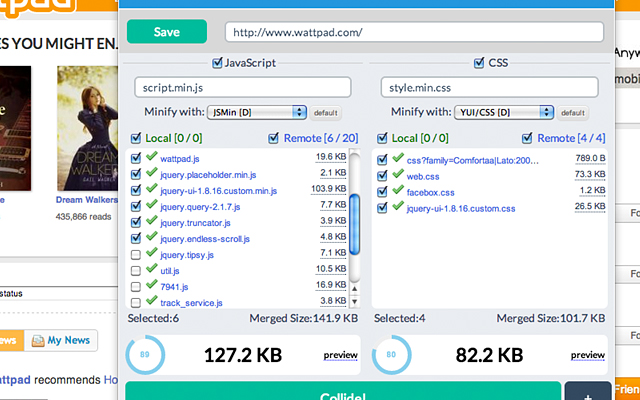This screenshot has width=640, height=400.
Task: Edit the wattpad.com URL field
Action: click(x=414, y=32)
